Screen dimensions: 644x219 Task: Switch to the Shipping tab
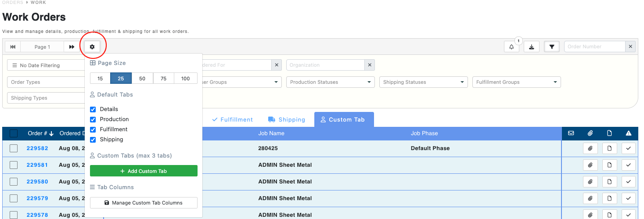tap(286, 119)
